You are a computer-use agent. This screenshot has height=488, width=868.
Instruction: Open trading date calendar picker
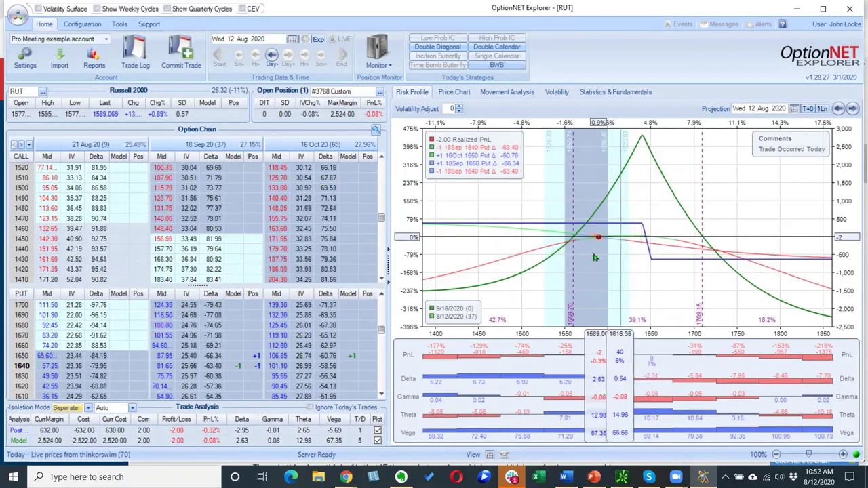[292, 39]
